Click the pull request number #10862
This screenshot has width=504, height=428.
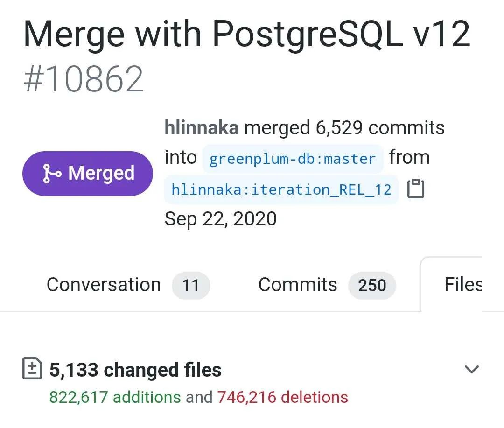pos(84,79)
